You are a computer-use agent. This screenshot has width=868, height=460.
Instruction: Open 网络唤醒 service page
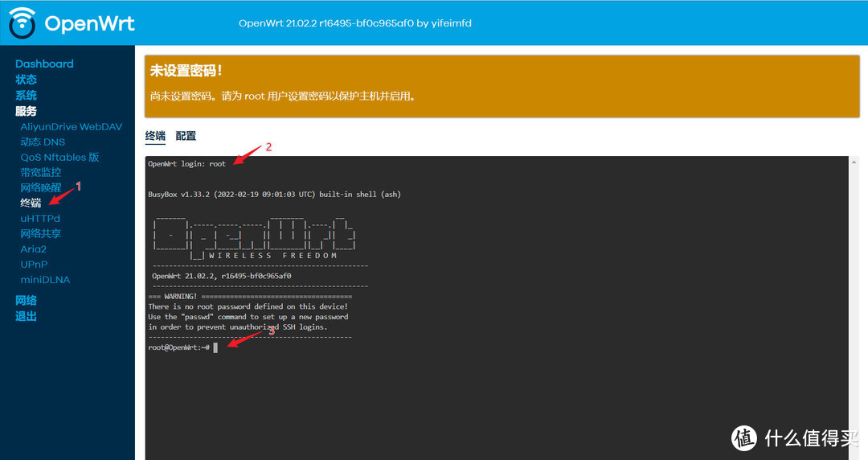click(x=41, y=188)
